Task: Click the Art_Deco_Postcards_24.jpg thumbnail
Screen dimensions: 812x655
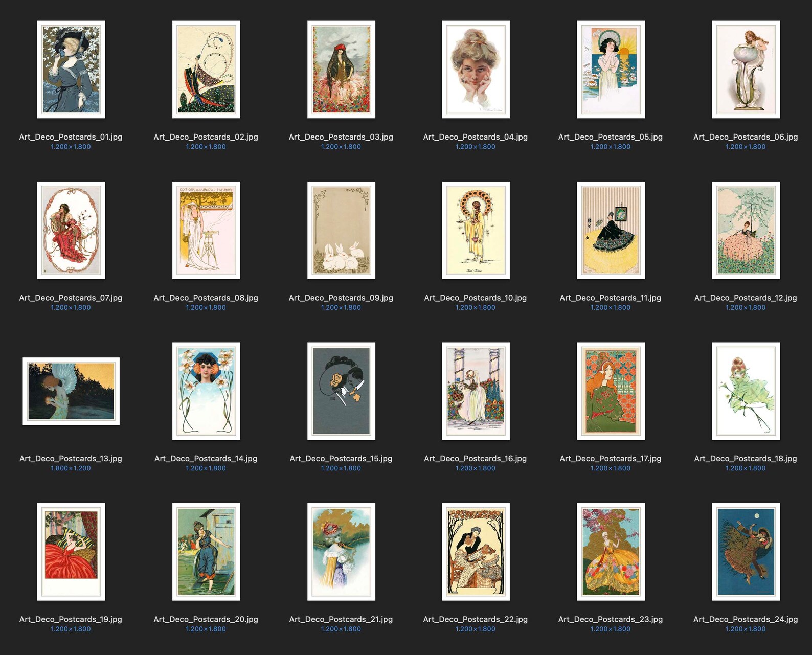Action: (746, 552)
